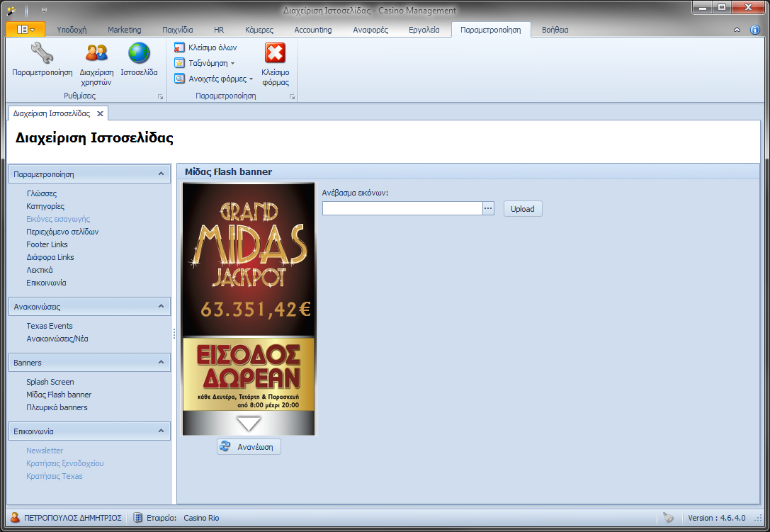Open Διαχείριση χρηστών users icon
The width and height of the screenshot is (770, 532).
tap(96, 64)
